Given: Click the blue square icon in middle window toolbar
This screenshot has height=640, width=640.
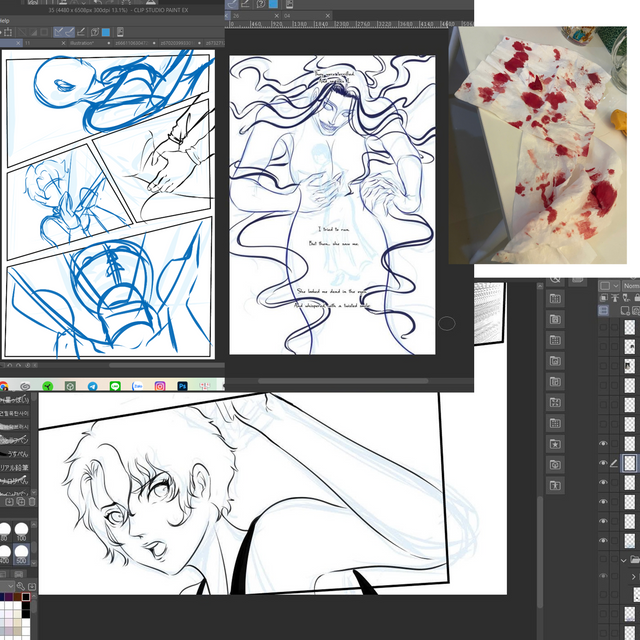Looking at the screenshot, I should [273, 4].
